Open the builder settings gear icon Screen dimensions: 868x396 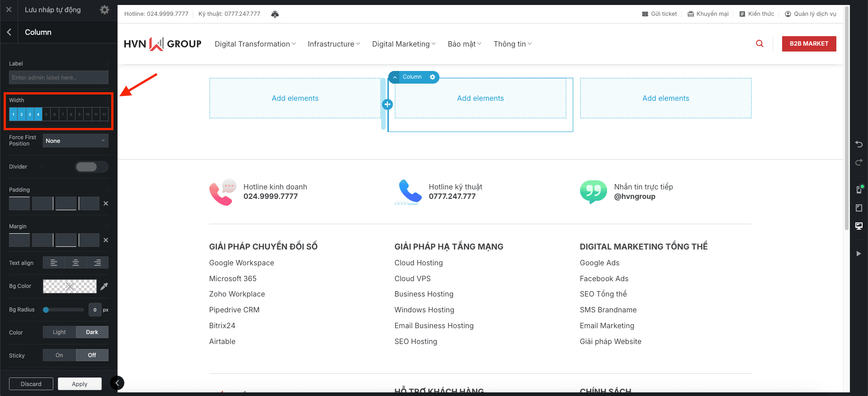coord(104,10)
